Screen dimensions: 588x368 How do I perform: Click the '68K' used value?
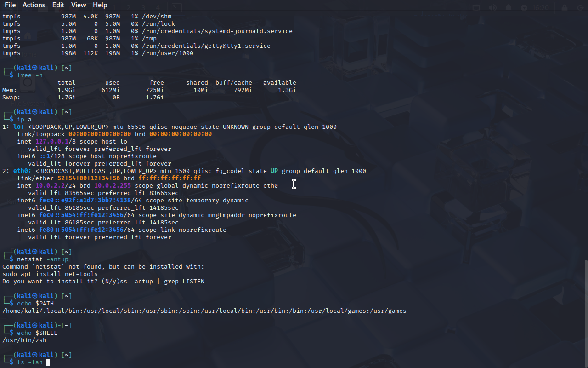pos(92,39)
